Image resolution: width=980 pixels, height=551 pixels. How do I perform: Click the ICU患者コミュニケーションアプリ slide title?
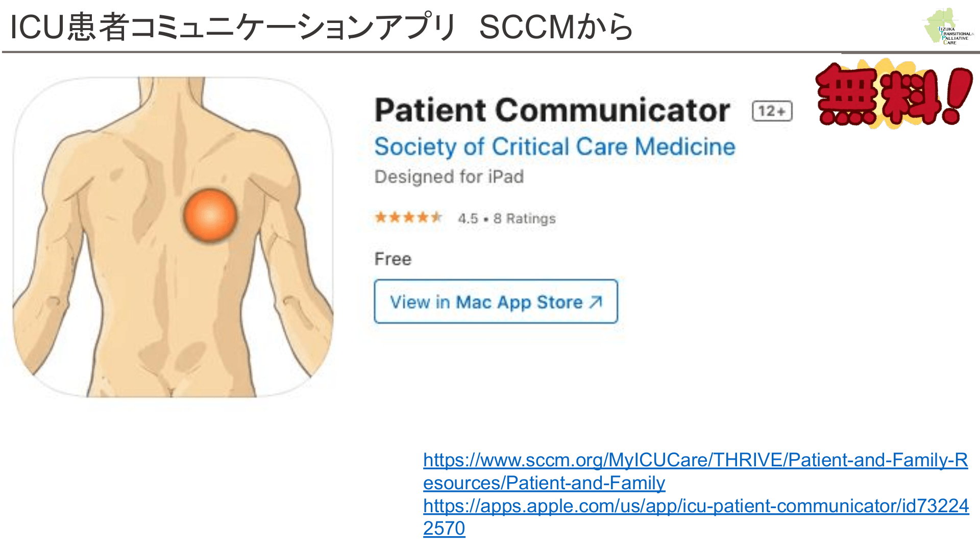click(x=232, y=27)
